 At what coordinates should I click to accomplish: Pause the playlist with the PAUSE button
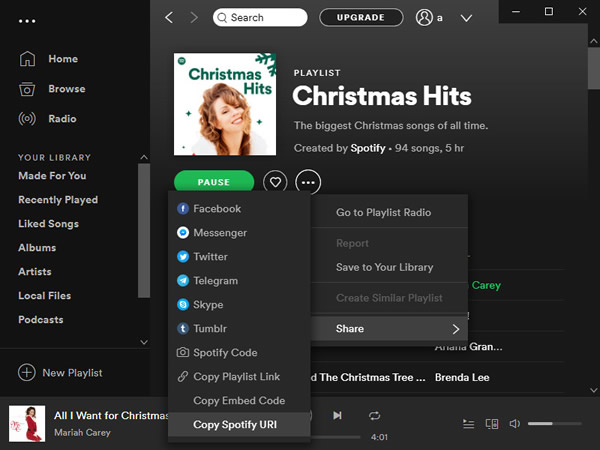[214, 182]
